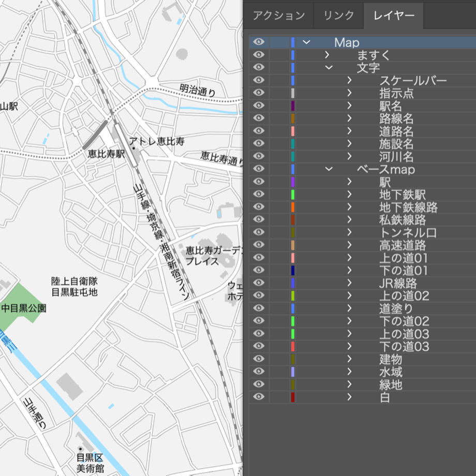
Task: Expand the JR線路 layer
Action: point(349,282)
